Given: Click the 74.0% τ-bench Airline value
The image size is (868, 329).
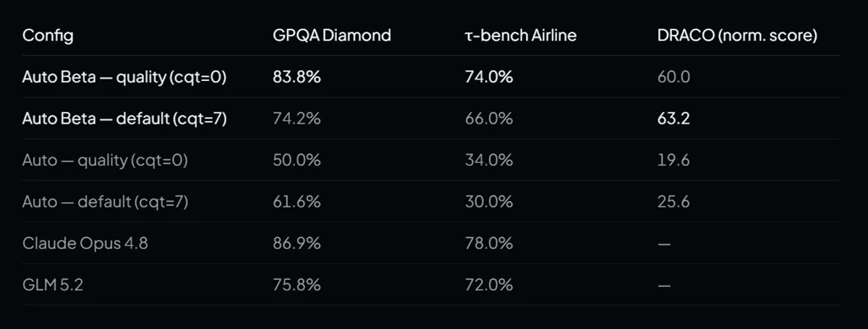Looking at the screenshot, I should 488,77.
